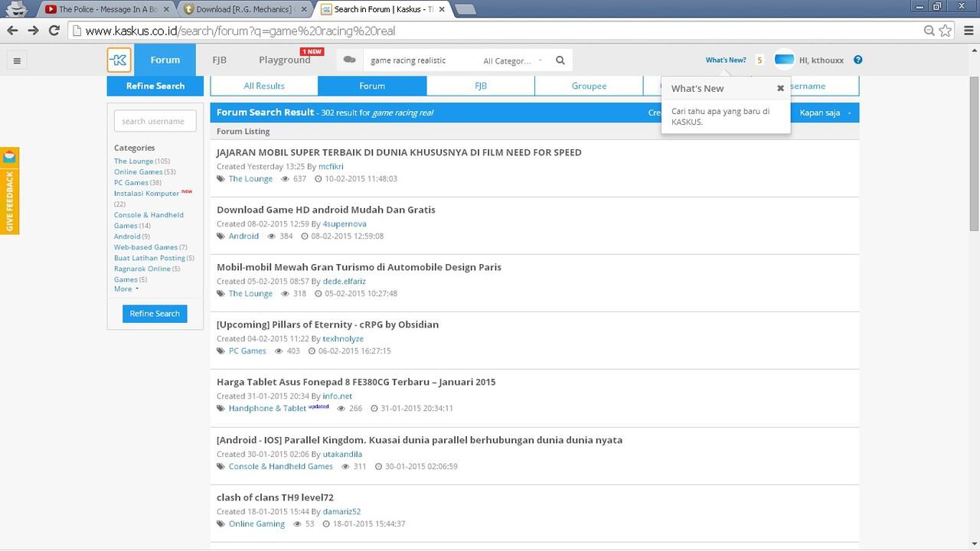Filter by PC Games category in sidebar
The height and width of the screenshot is (551, 980).
(131, 183)
